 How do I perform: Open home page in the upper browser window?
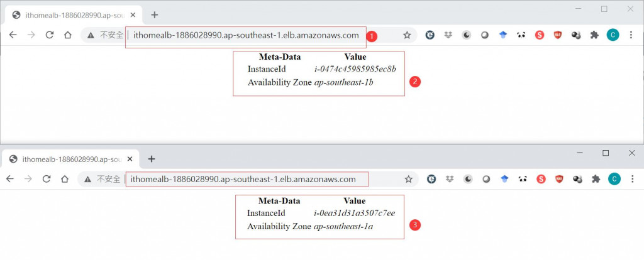click(68, 35)
